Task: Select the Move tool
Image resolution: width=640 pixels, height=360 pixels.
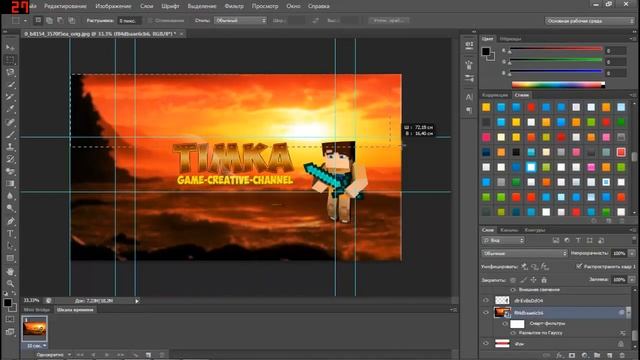Action: tap(10, 48)
